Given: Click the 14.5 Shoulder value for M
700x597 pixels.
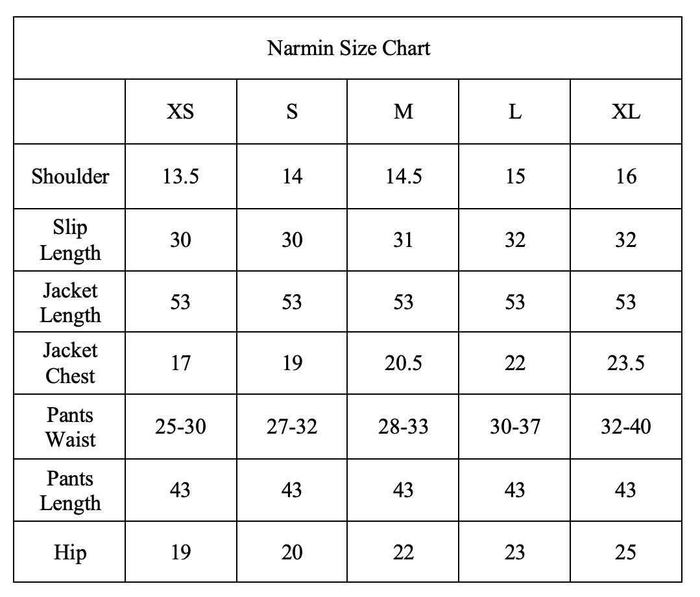Looking at the screenshot, I should click(x=403, y=176).
